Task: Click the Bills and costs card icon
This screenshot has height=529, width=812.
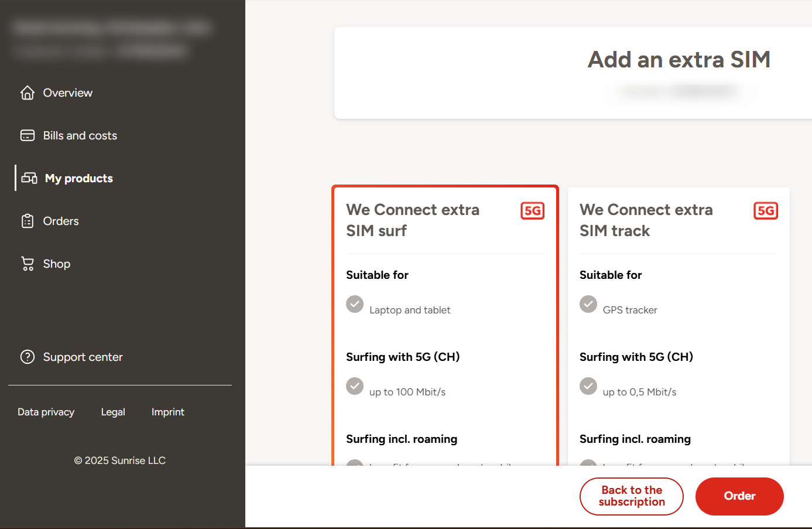Action: click(28, 135)
